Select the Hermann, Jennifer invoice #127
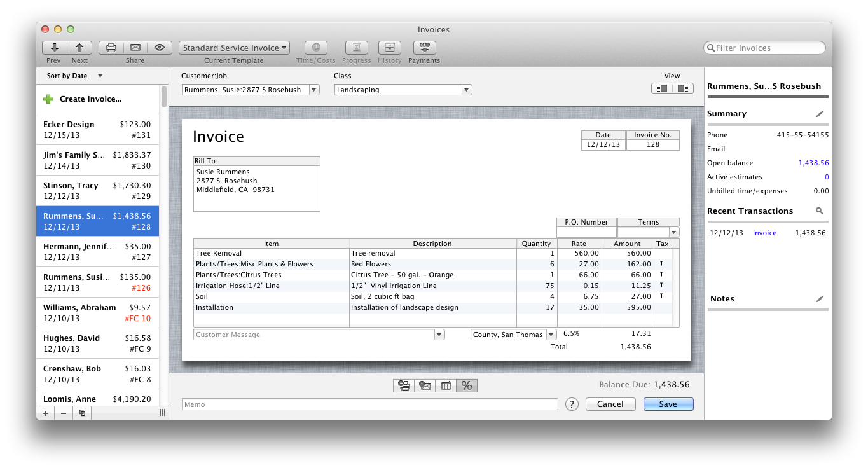This screenshot has height=470, width=868. click(x=97, y=252)
